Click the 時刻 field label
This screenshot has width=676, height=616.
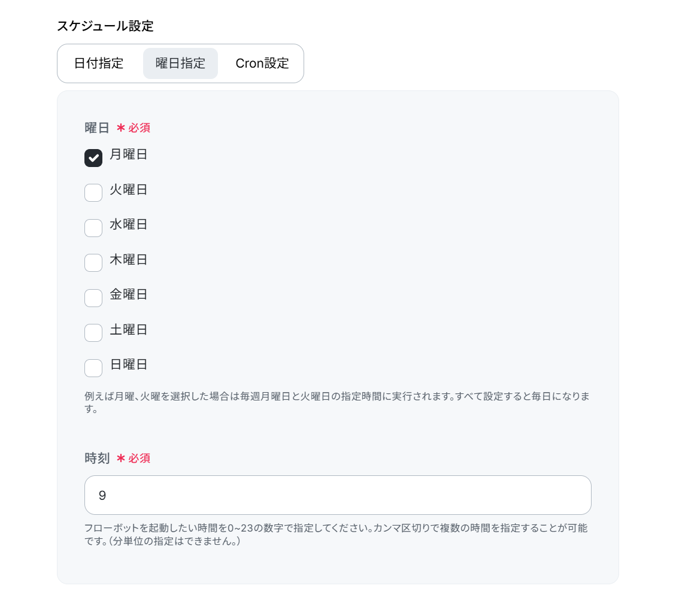coord(97,458)
